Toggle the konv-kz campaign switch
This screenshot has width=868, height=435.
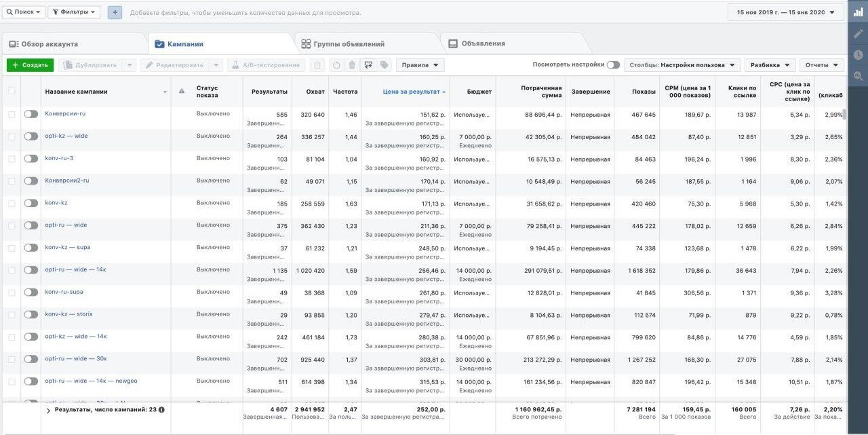click(x=31, y=204)
